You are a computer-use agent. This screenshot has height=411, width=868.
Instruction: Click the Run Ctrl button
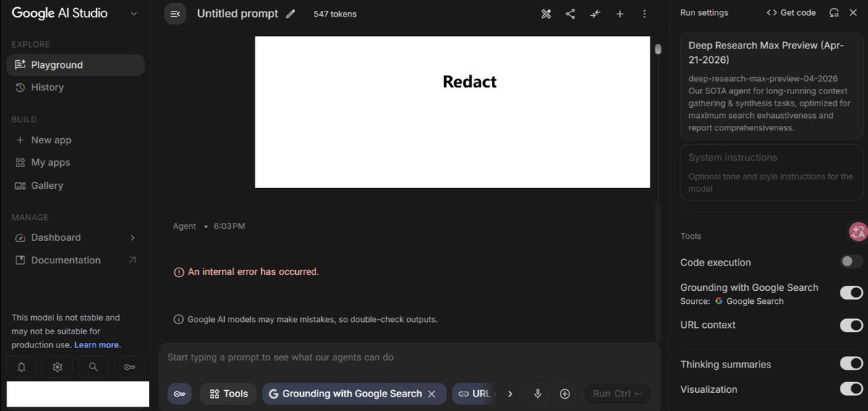pos(618,394)
